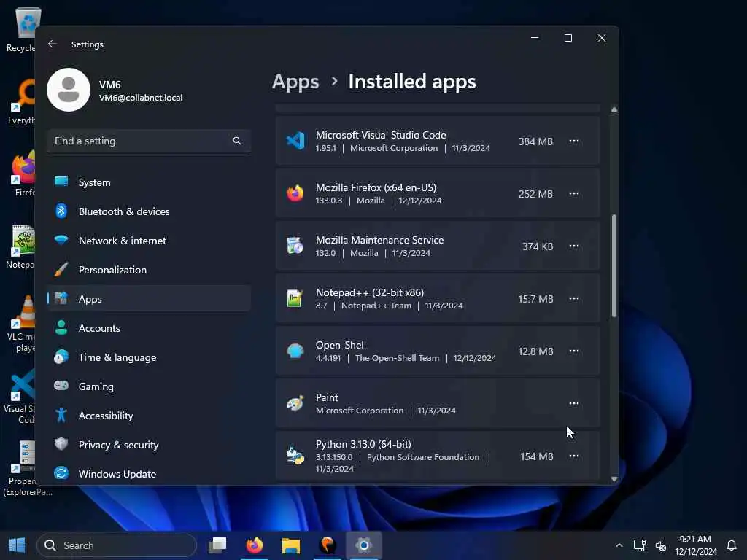The image size is (747, 560).
Task: Click the installed apps list scrollbar thumb
Action: tap(614, 265)
